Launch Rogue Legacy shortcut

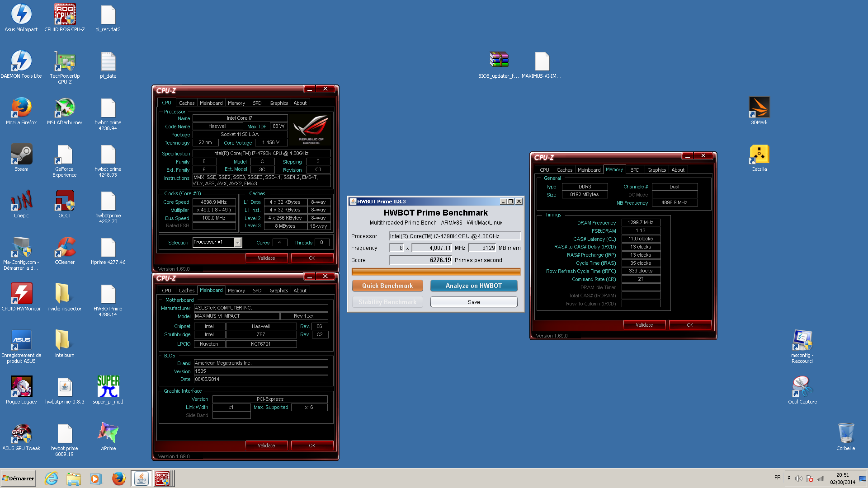21,390
